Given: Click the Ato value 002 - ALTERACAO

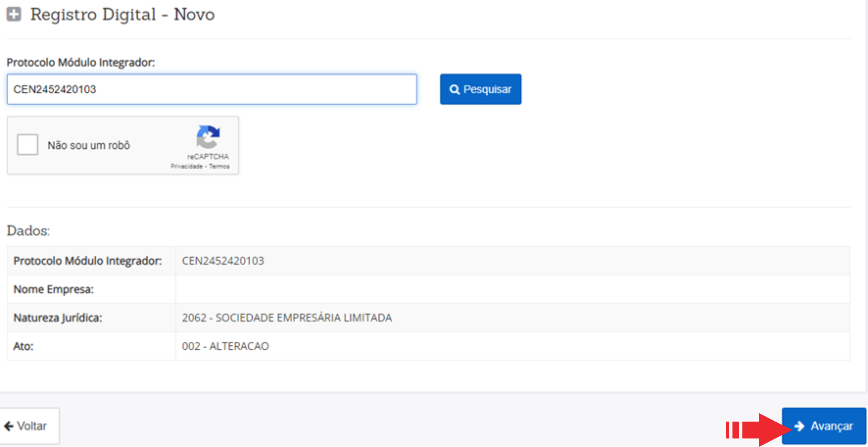Looking at the screenshot, I should (225, 346).
